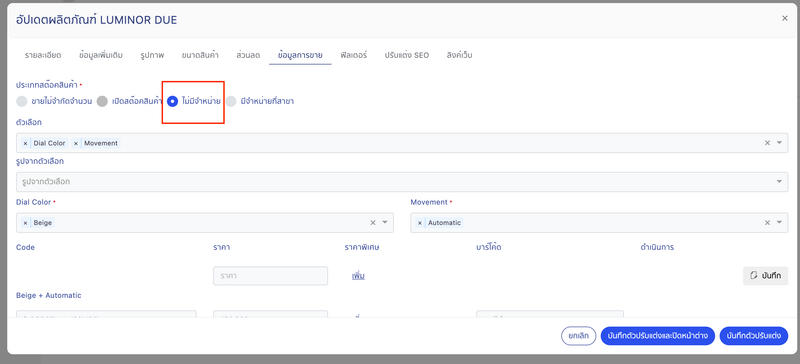Click the ราคาพิเศษ column header

coord(362,248)
